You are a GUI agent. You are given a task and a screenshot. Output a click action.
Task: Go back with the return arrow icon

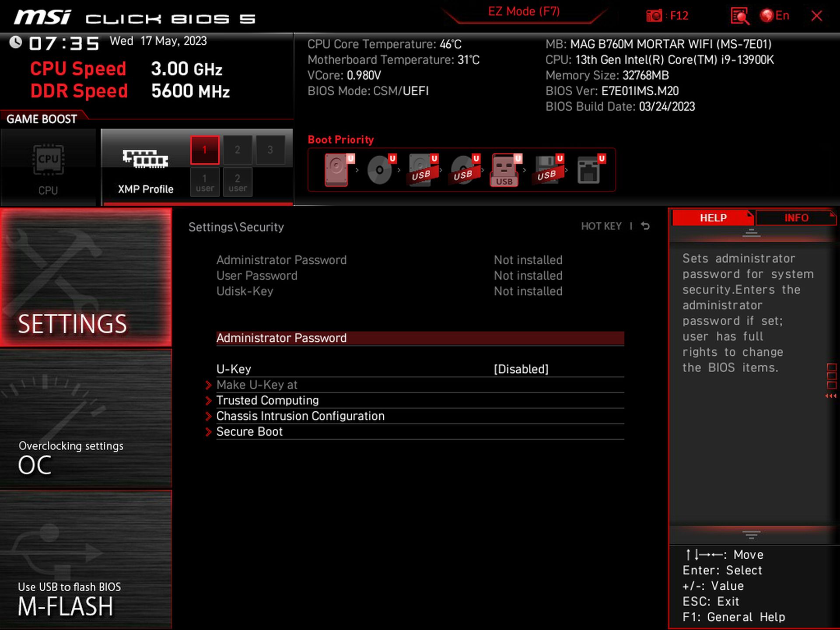pos(645,226)
